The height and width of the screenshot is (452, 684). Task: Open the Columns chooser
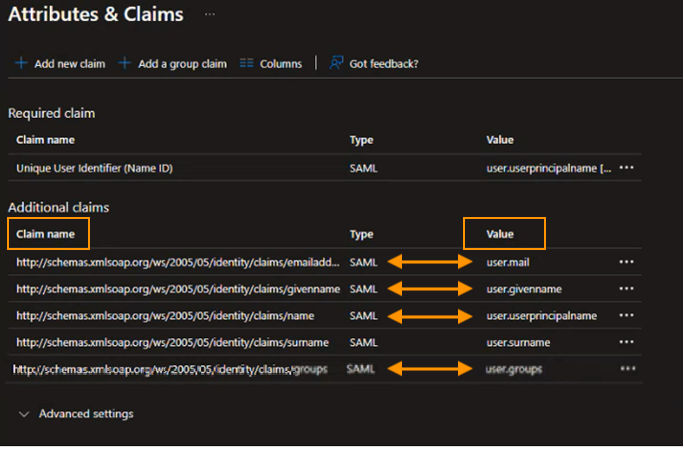280,64
